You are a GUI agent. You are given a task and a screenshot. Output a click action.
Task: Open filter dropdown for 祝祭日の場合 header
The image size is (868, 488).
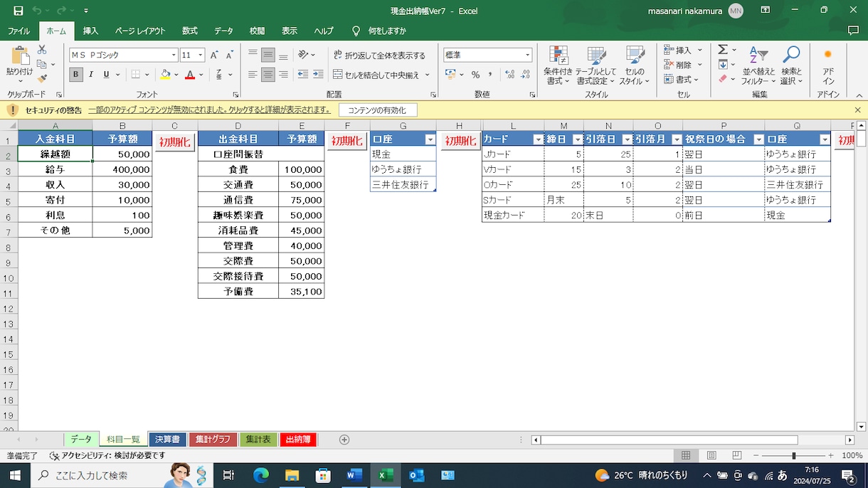pyautogui.click(x=758, y=139)
